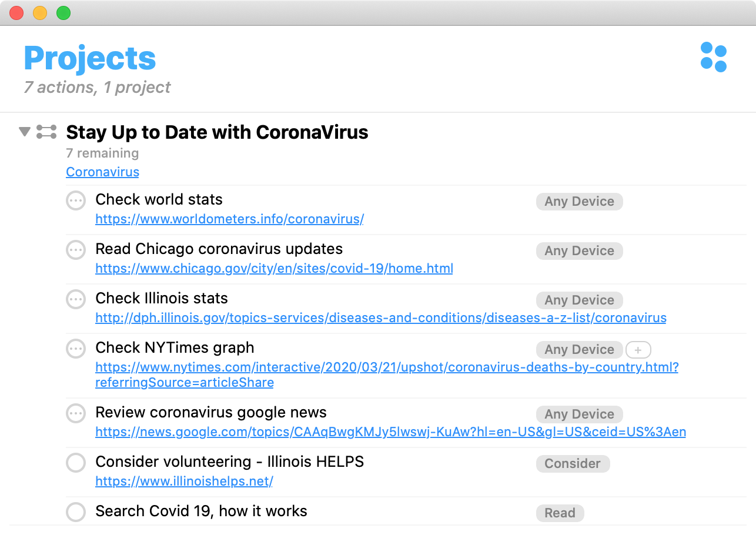Complete Read Chicago coronavirus updates task
The image size is (756, 555).
point(76,250)
